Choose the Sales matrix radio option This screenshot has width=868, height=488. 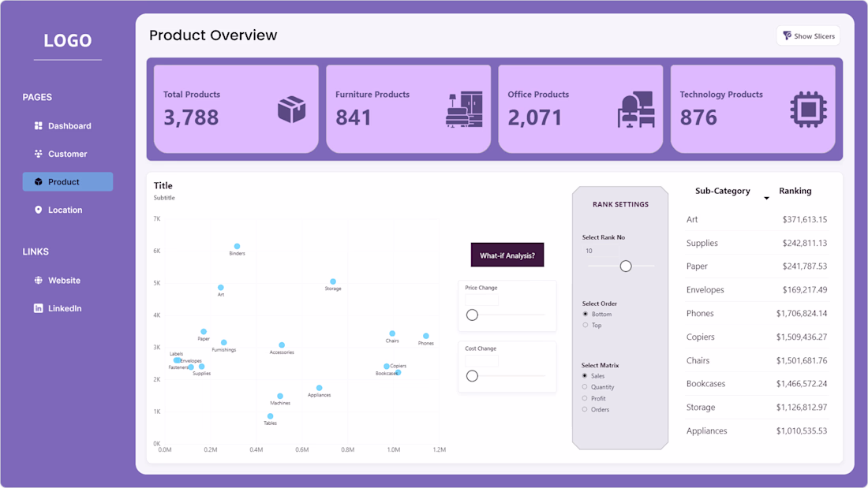[x=585, y=376]
